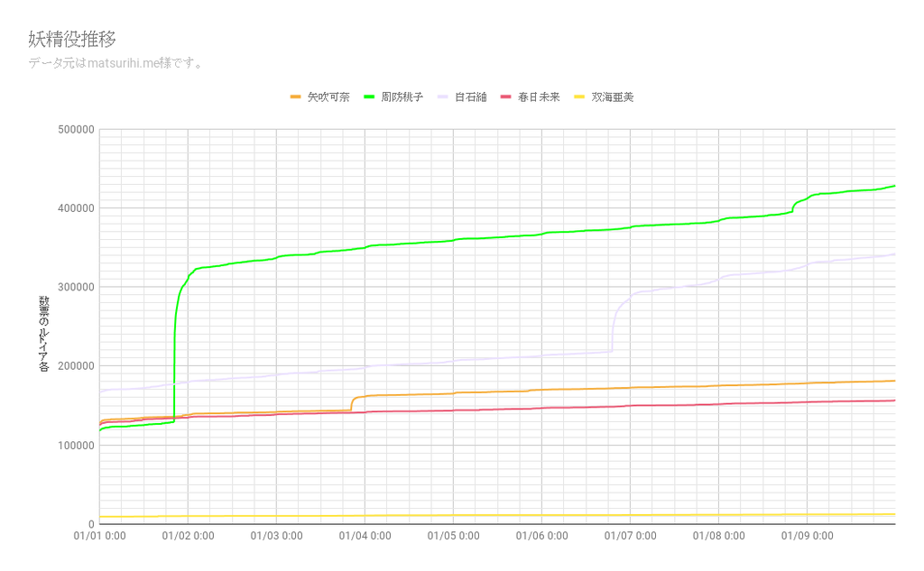Click the lavender line's jump near 01/07
Screen dimensions: 924x571
(614, 330)
